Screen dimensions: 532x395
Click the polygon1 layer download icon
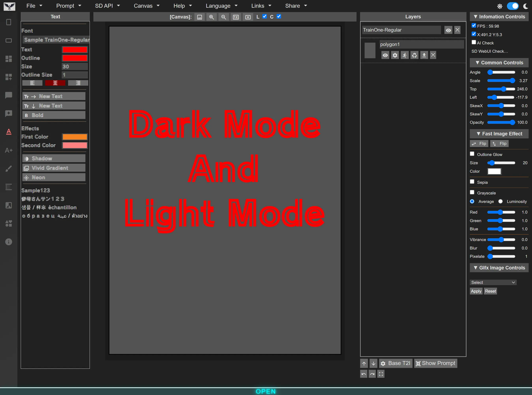click(x=424, y=55)
